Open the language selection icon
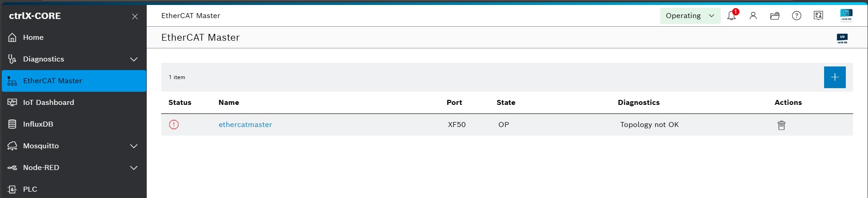Viewport: 868px width, 198px height. [x=818, y=16]
